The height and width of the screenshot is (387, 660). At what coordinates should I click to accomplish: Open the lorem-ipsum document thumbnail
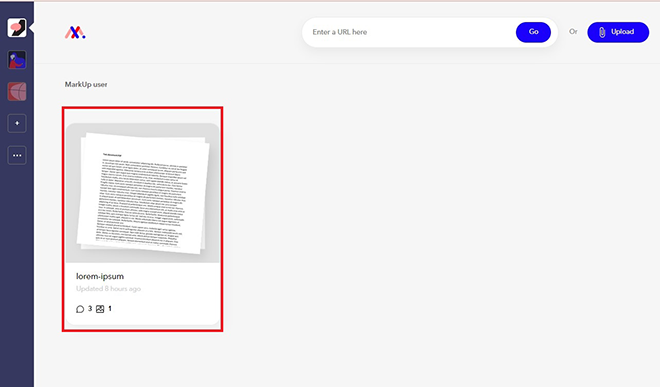point(143,193)
